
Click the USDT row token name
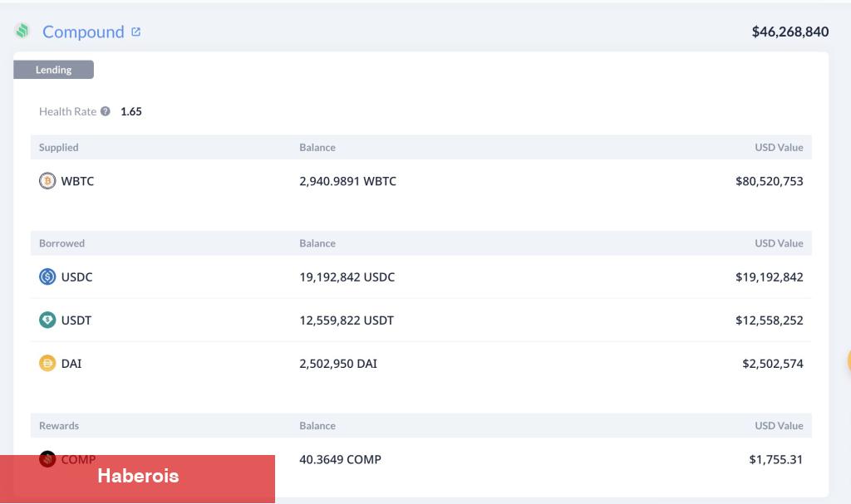[76, 321]
